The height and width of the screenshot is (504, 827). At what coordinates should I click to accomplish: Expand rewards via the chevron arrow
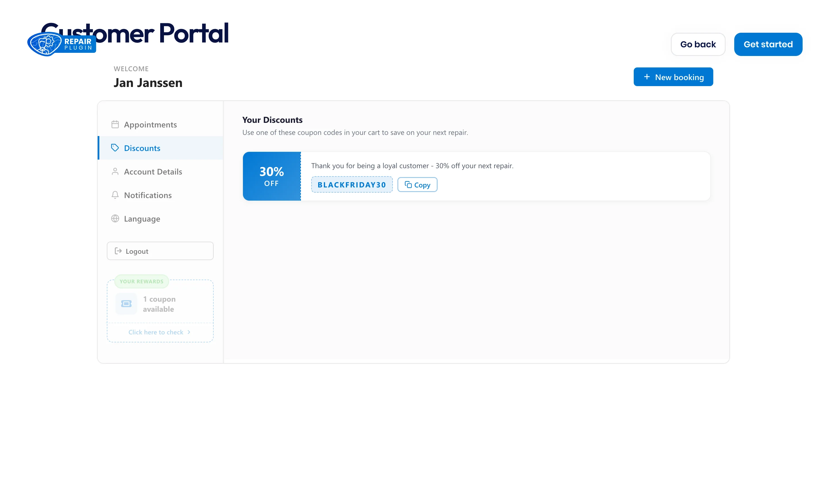pos(189,332)
